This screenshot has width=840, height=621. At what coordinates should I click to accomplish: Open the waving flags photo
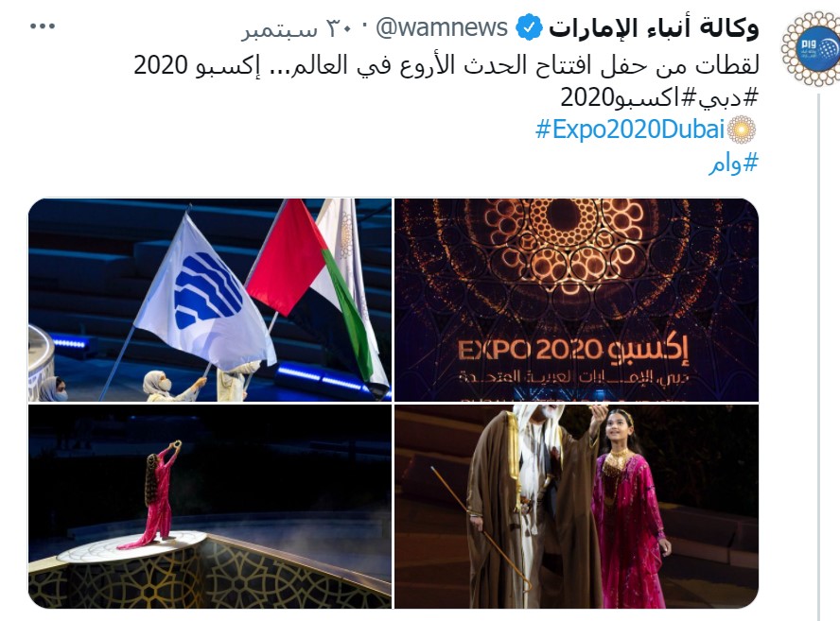[x=210, y=300]
